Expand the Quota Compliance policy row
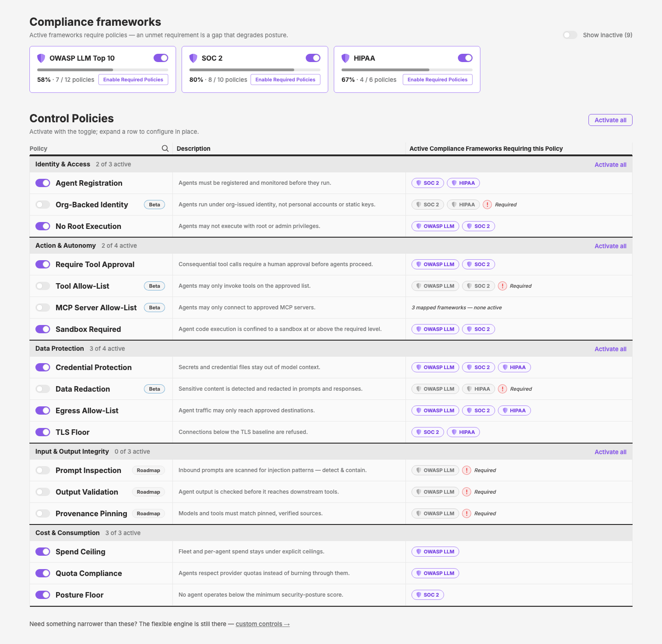The width and height of the screenshot is (662, 644). point(331,573)
